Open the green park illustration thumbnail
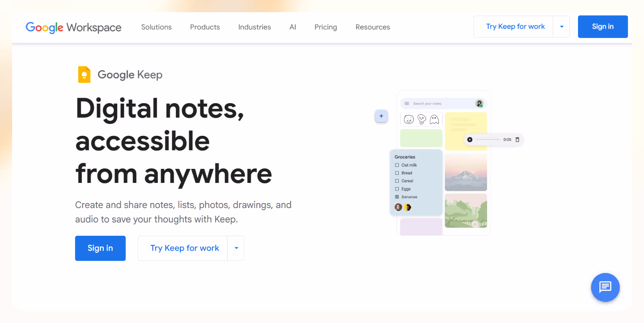Viewport: 644px width, 323px height. click(466, 211)
